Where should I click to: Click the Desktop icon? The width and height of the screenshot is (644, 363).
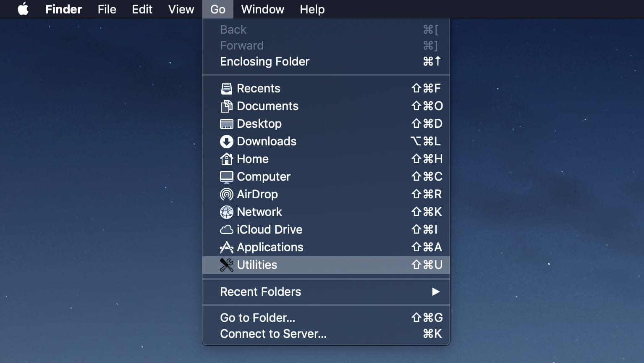pyautogui.click(x=227, y=124)
